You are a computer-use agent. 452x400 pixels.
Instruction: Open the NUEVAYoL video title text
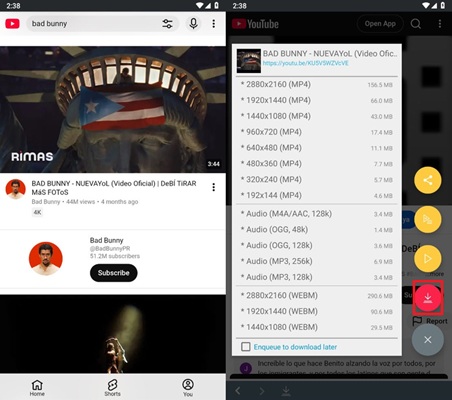click(x=114, y=188)
